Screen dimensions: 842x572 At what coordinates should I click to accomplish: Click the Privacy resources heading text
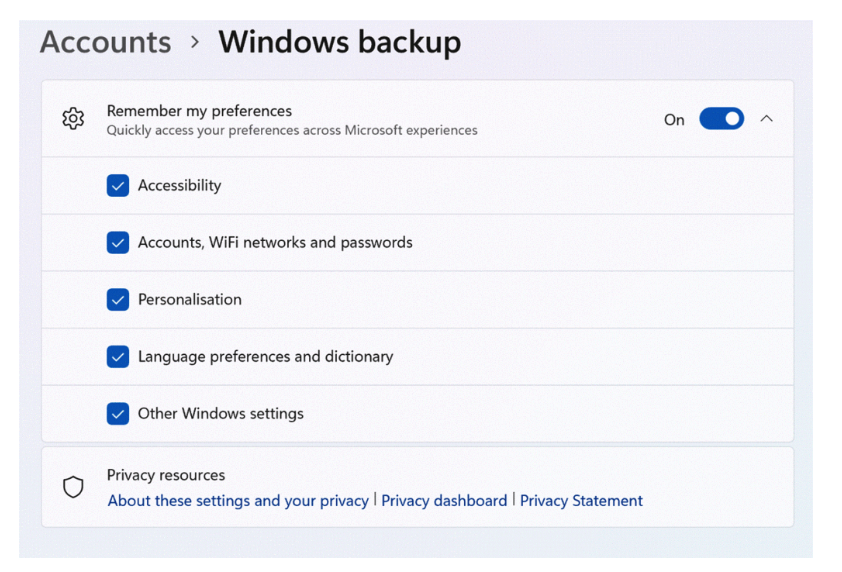(x=166, y=475)
